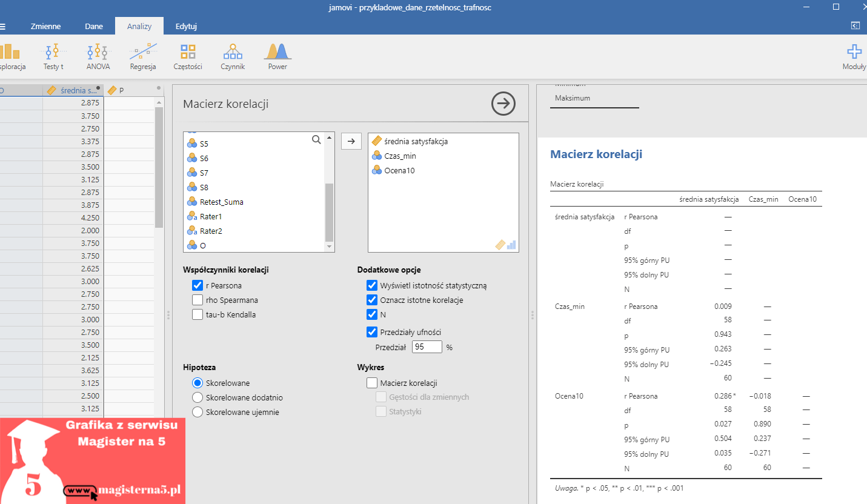867x504 pixels.
Task: Select the Skorelowane dodatnio radio option
Action: click(x=197, y=398)
